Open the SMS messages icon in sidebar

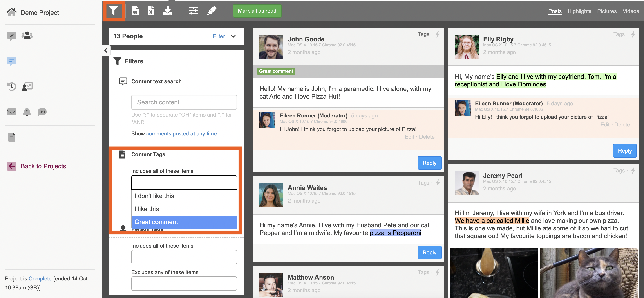42,112
